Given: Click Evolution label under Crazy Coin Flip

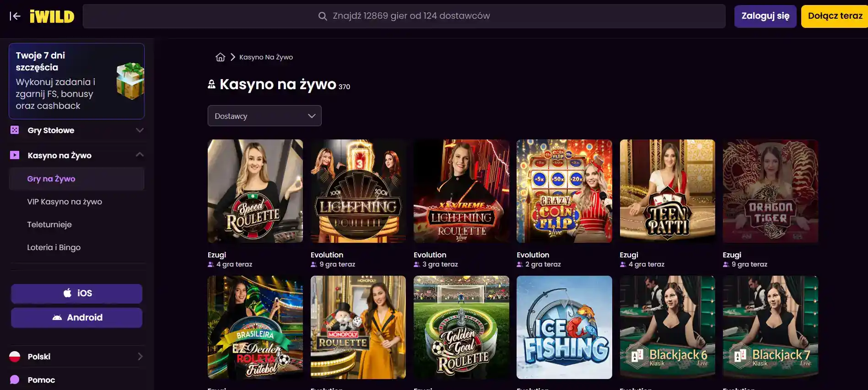Looking at the screenshot, I should pyautogui.click(x=533, y=255).
